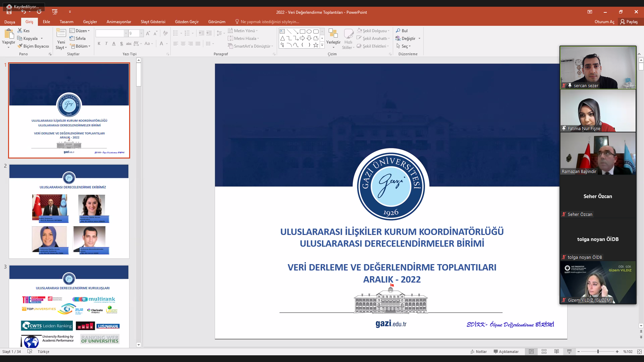This screenshot has width=644, height=362.
Task: Select the oval shape in the shapes gallery
Action: 309,31
